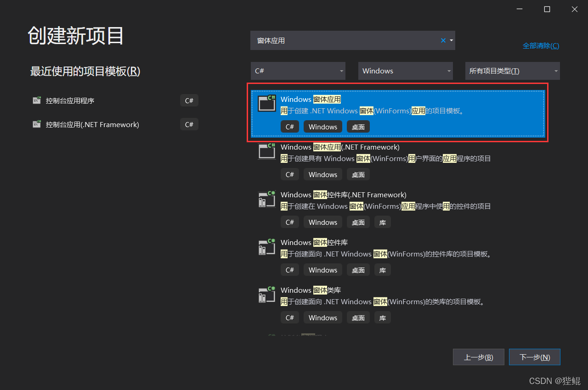This screenshot has width=588, height=390.
Task: Clear the search box using the X icon
Action: point(442,40)
